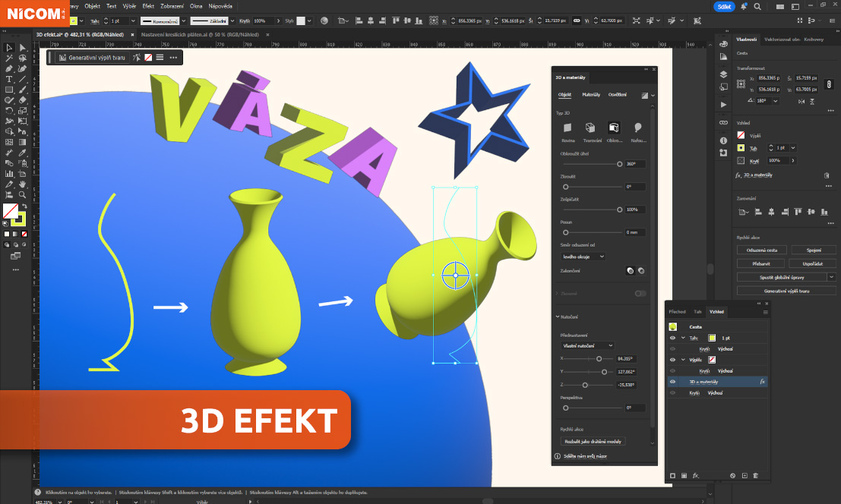The image size is (841, 504).
Task: Adjust the X rotation slider handle
Action: pyautogui.click(x=599, y=359)
